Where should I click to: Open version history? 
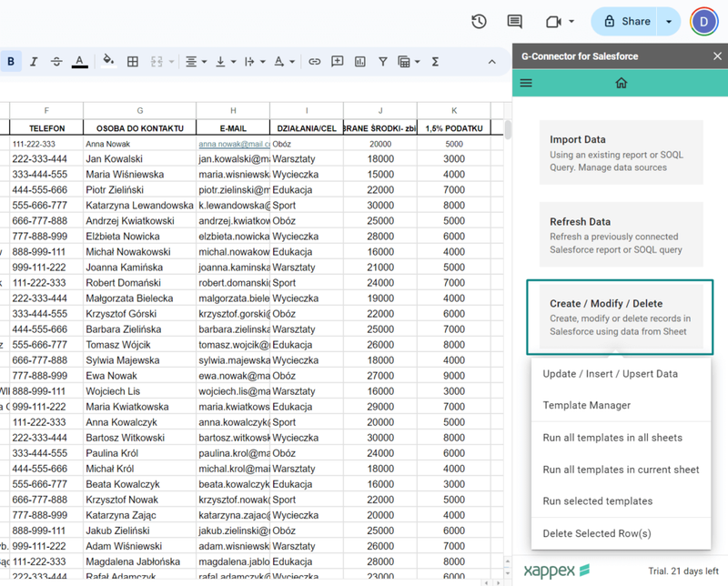(479, 21)
